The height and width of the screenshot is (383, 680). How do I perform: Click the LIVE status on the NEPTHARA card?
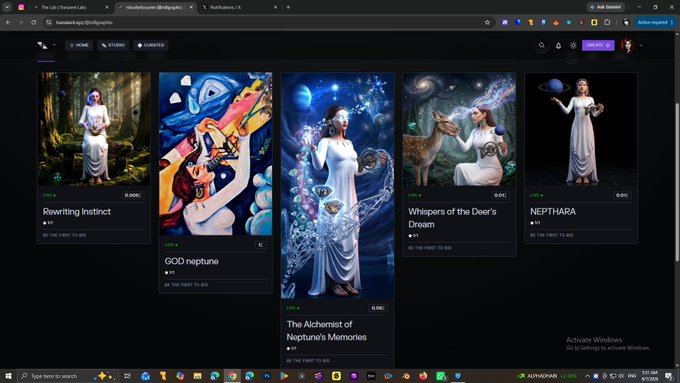point(536,195)
